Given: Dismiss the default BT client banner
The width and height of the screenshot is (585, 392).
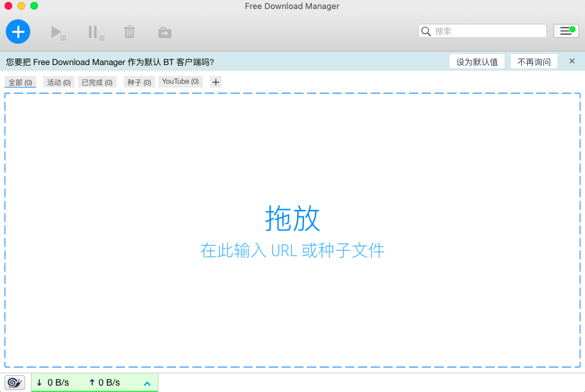Looking at the screenshot, I should click(572, 61).
